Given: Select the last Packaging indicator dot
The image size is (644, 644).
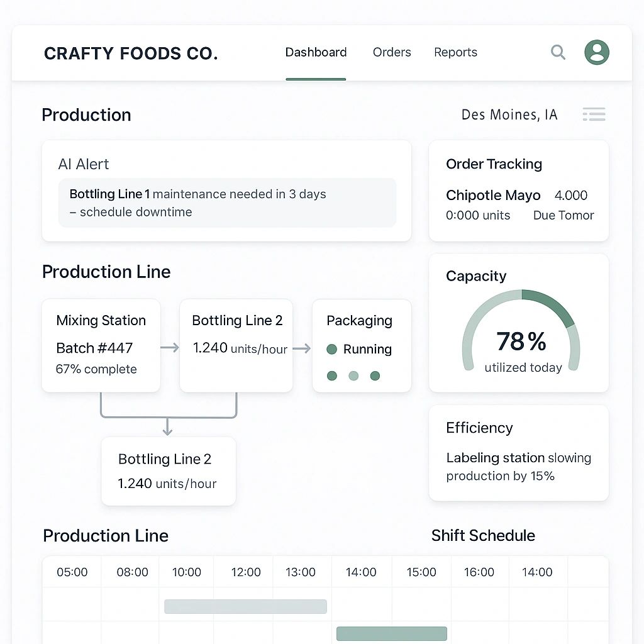Looking at the screenshot, I should (375, 376).
